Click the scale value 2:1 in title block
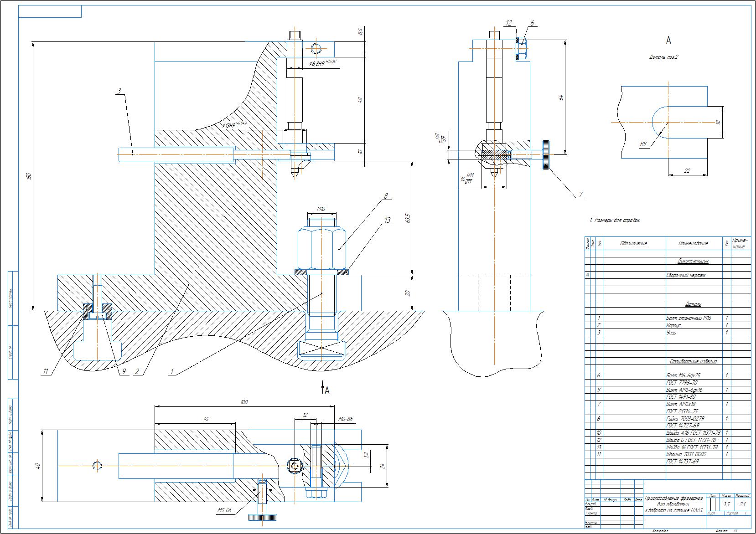756x534 pixels. tap(742, 504)
